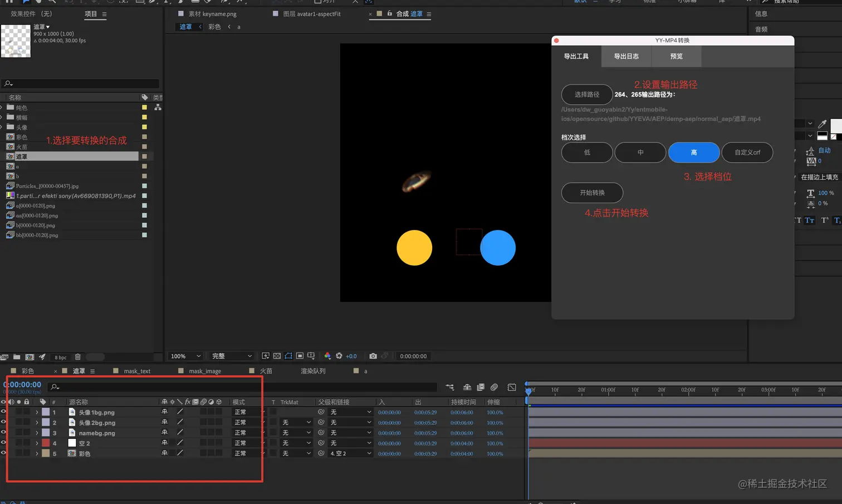Open the parent dropdown for 头像1bg.png
Screen dimensions: 842x504
coord(350,412)
